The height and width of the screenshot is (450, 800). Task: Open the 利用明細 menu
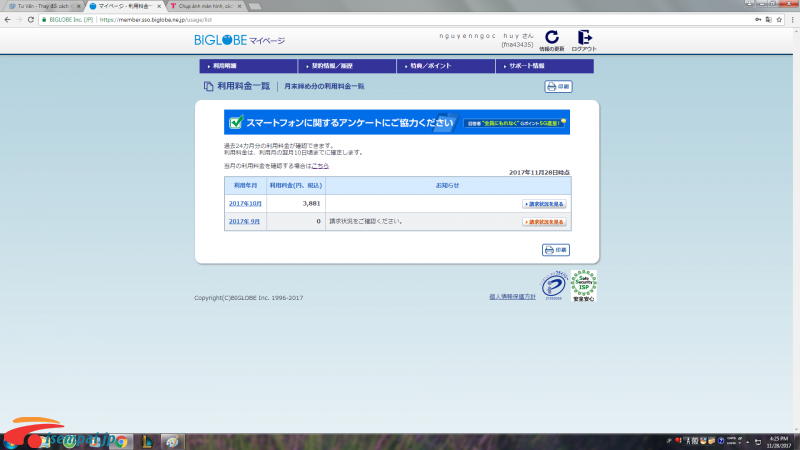point(248,66)
